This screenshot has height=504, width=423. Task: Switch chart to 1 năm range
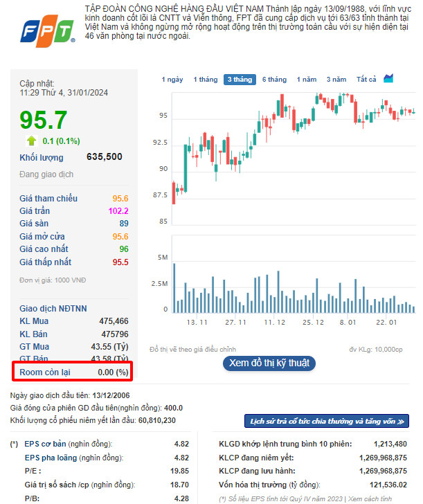pyautogui.click(x=306, y=80)
